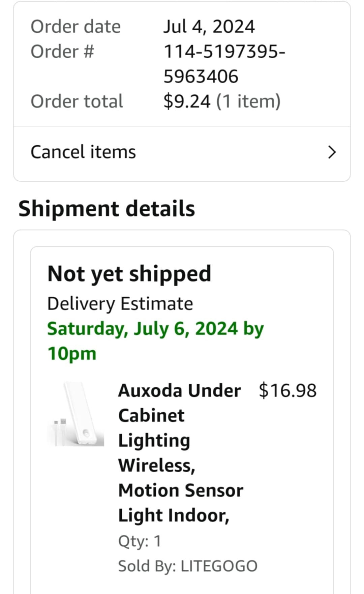Select order number 114-5197395-5963406
This screenshot has width=364, height=594.
click(224, 64)
